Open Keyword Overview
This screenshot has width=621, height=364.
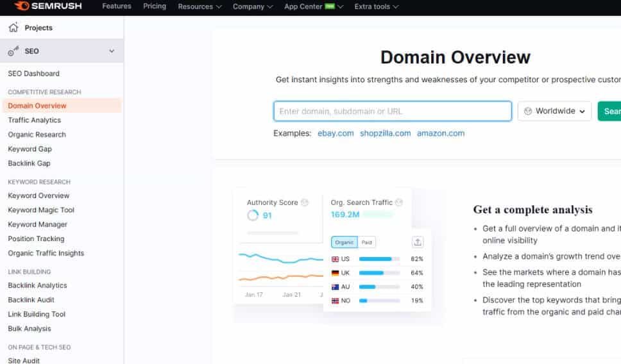[x=38, y=195]
